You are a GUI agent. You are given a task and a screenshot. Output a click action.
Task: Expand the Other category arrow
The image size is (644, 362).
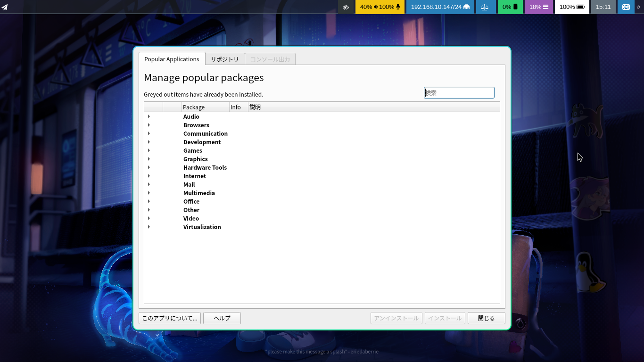149,210
